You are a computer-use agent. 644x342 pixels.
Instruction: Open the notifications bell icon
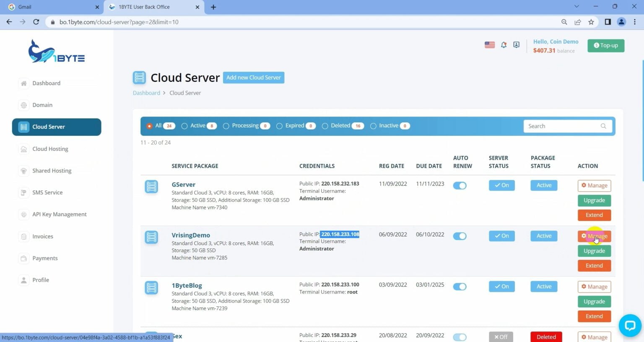click(504, 45)
